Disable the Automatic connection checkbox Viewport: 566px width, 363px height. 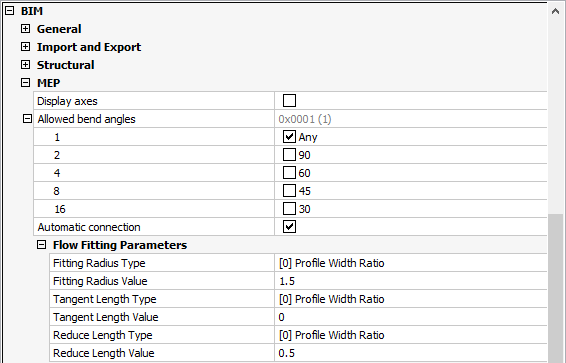tap(289, 227)
